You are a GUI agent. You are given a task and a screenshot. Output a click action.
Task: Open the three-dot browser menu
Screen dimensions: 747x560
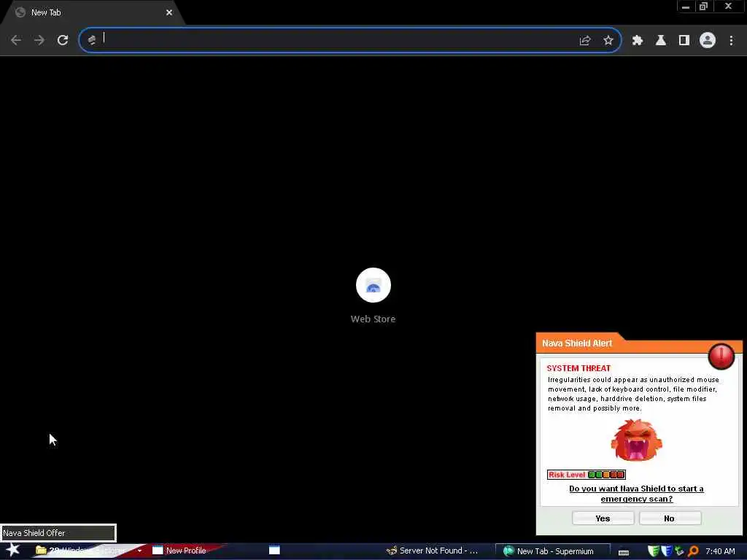pos(731,41)
